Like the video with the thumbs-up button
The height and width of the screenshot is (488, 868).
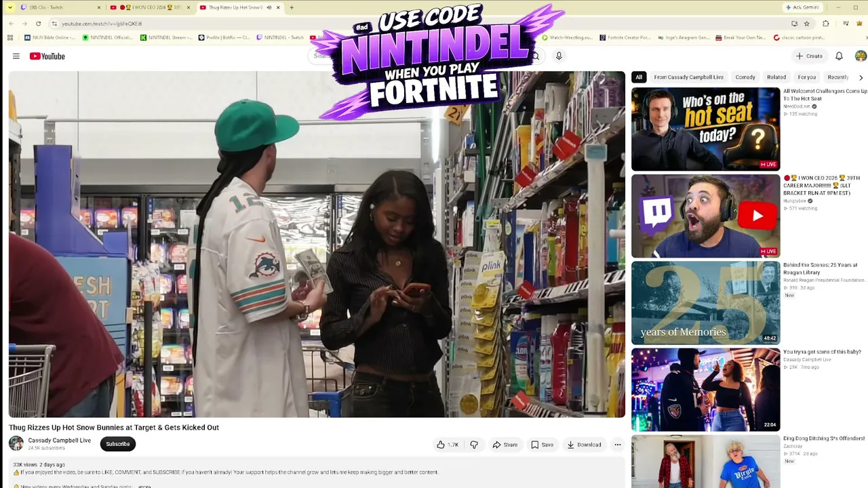pyautogui.click(x=448, y=445)
